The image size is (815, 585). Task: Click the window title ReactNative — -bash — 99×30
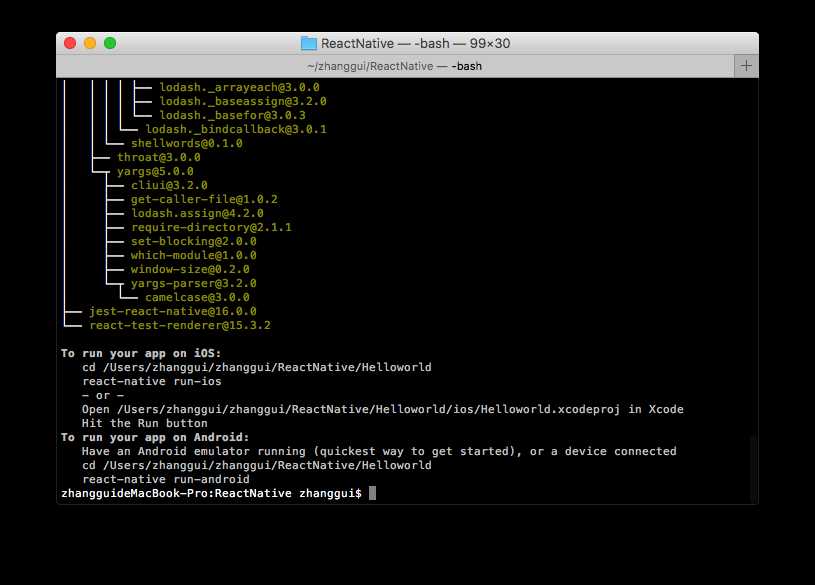pyautogui.click(x=415, y=43)
